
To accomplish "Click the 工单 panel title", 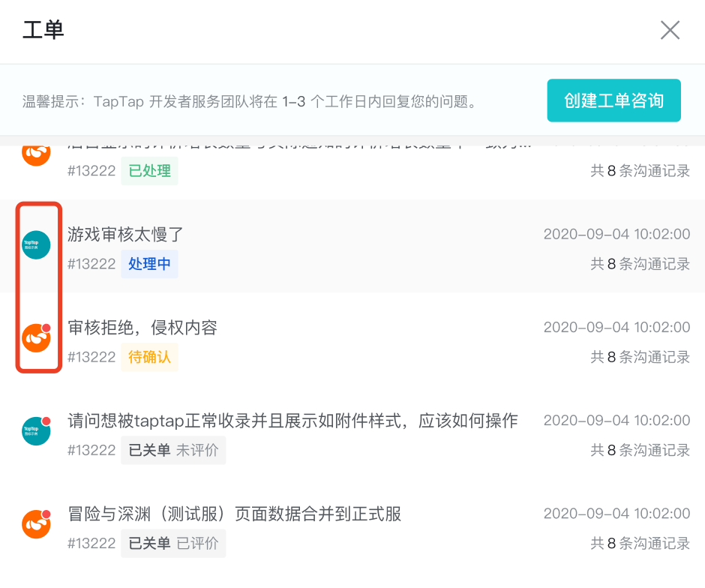I will 43,30.
